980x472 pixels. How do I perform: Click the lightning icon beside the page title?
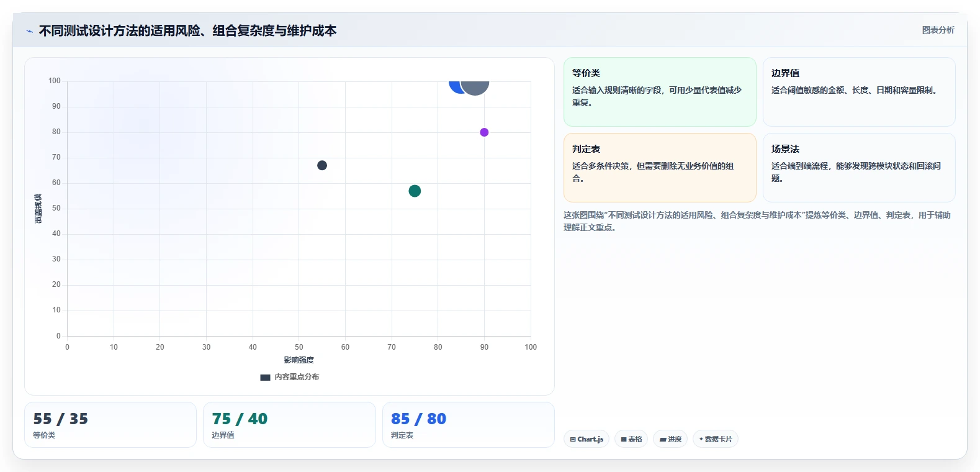(29, 31)
